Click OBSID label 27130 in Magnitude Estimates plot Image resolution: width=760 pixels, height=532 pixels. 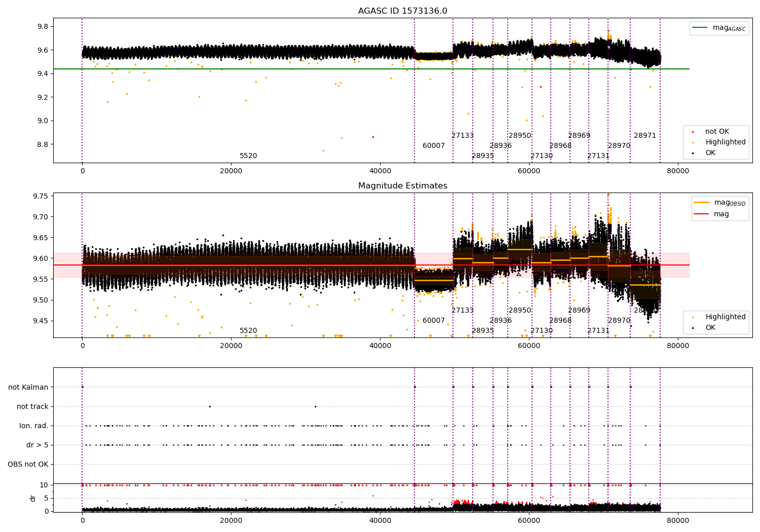[x=542, y=331]
